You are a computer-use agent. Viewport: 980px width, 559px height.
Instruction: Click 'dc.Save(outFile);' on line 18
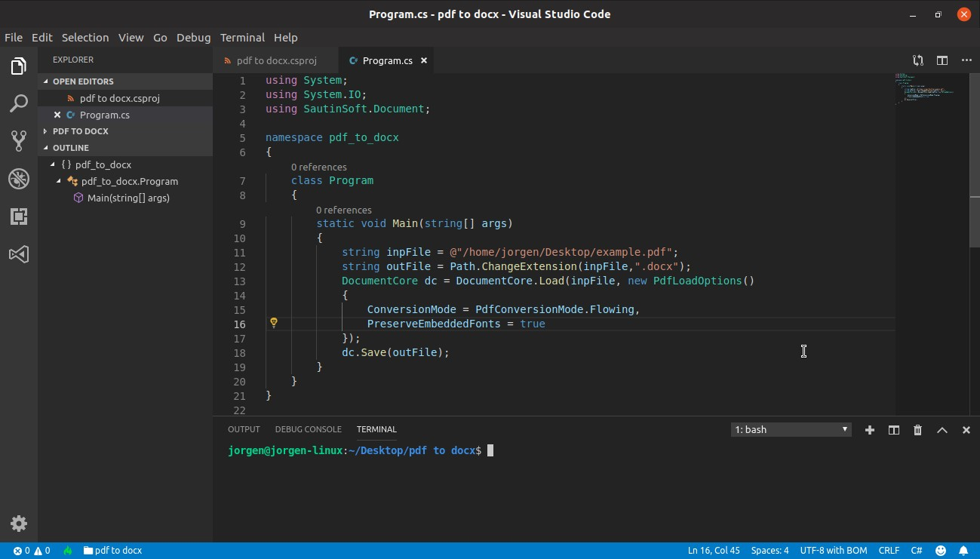coord(395,352)
